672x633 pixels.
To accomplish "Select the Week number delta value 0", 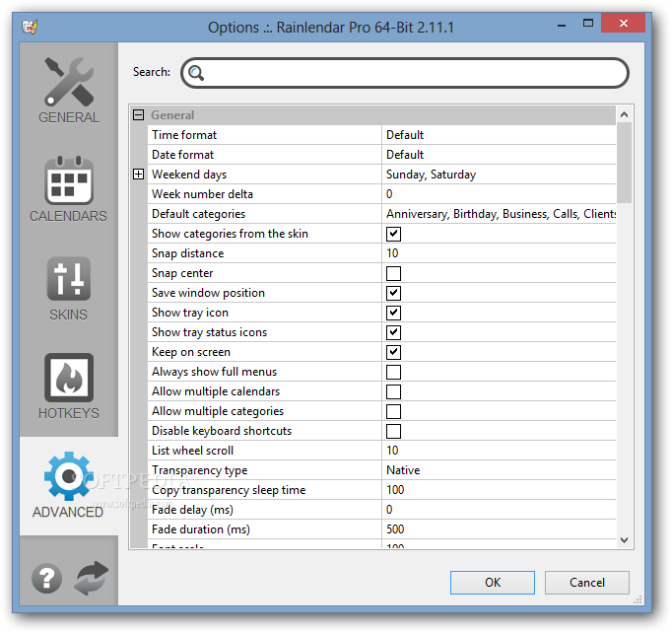I will 389,194.
